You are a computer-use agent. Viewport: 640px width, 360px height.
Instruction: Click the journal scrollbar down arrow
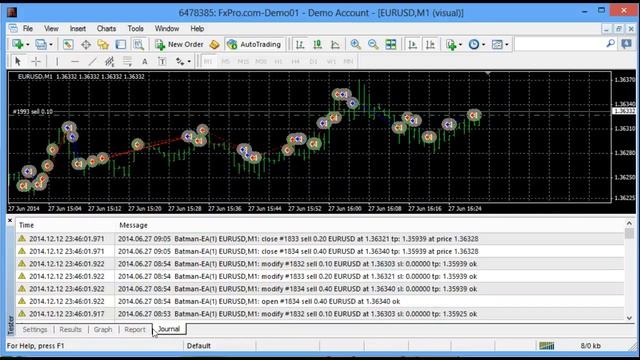(x=629, y=318)
